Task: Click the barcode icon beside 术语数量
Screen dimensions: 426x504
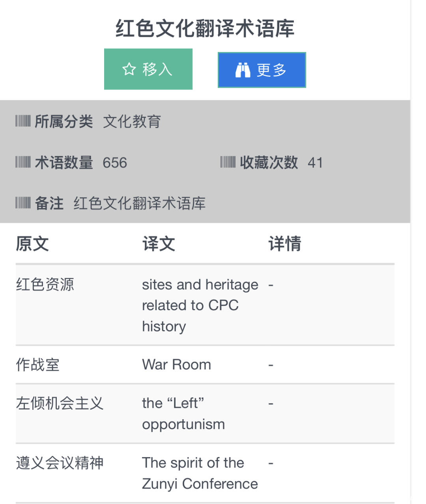Action: 23,162
